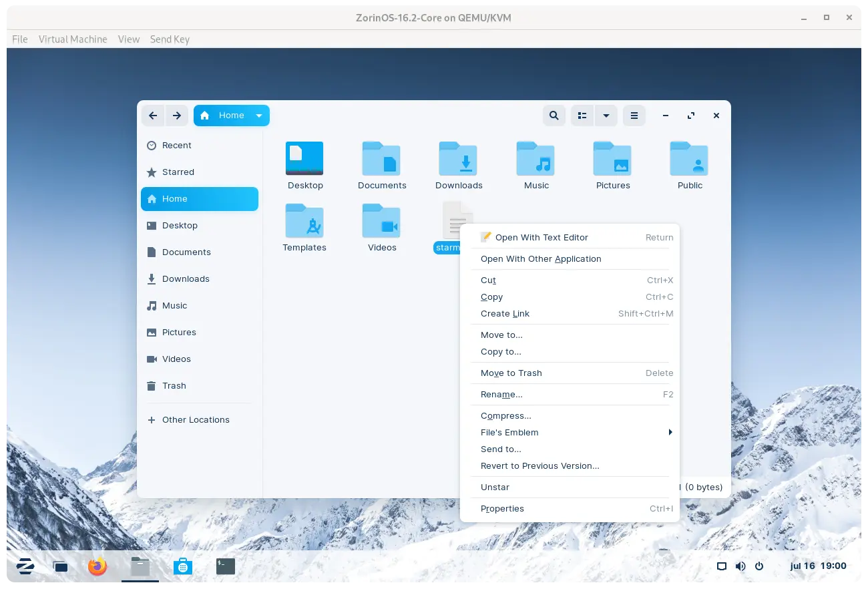
Task: Open the search magnifier in Files
Action: pyautogui.click(x=554, y=116)
